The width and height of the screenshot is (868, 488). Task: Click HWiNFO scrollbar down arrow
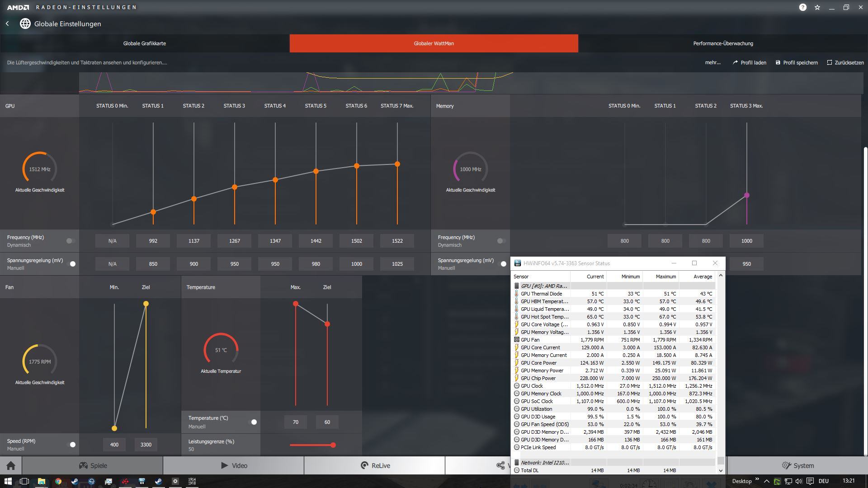(721, 470)
